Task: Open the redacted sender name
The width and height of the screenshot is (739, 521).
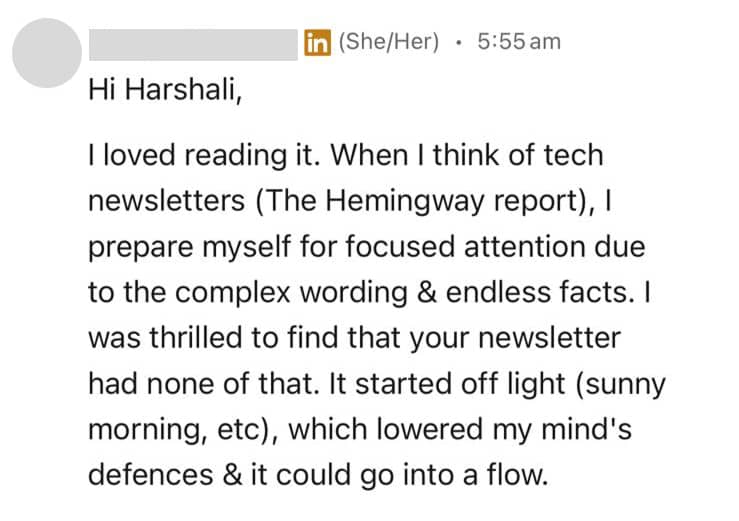Action: coord(193,45)
